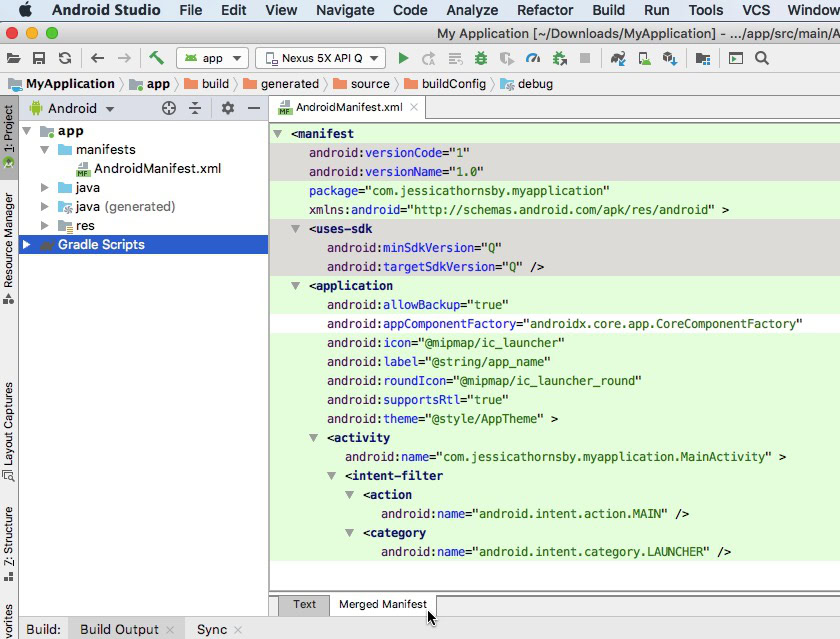Click the Synchronize refresh icon in toolbar

point(65,58)
